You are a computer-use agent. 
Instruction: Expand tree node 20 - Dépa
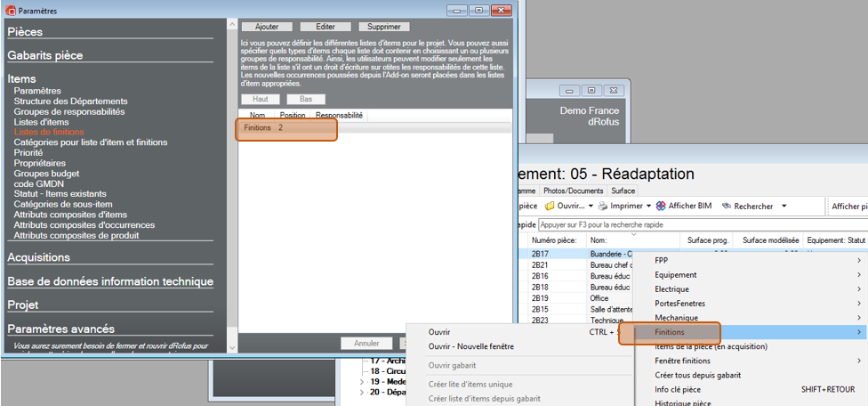(361, 392)
